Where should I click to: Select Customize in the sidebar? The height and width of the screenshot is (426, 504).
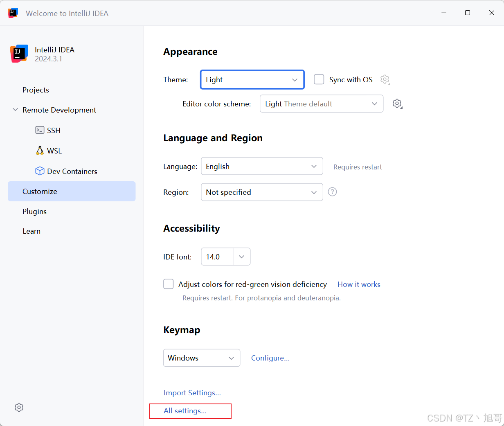tap(72, 191)
